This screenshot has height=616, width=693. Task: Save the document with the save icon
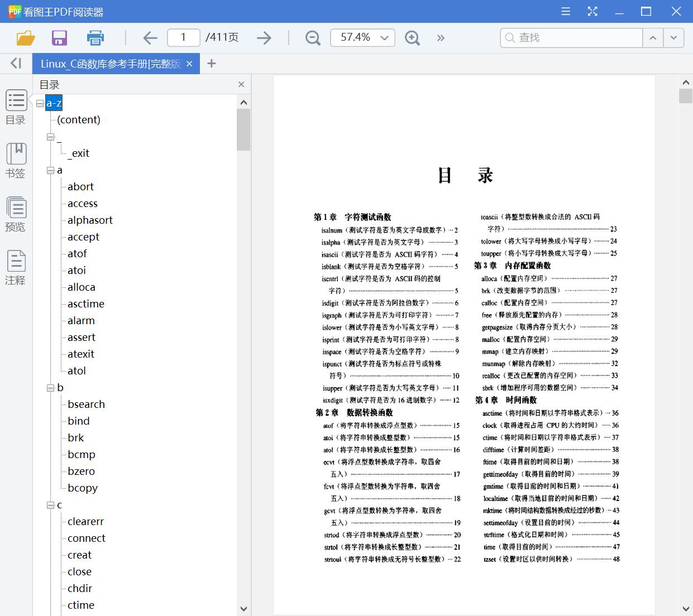[x=59, y=37]
